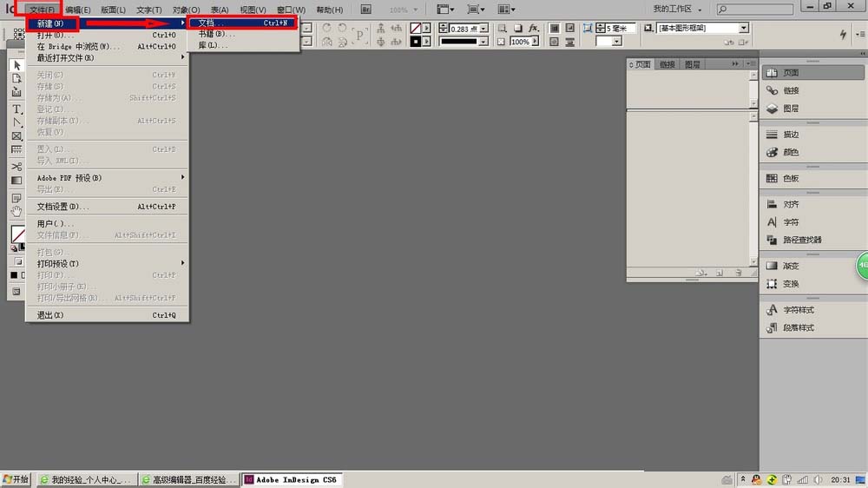Select the Note tool
The image size is (868, 488).
(x=16, y=198)
